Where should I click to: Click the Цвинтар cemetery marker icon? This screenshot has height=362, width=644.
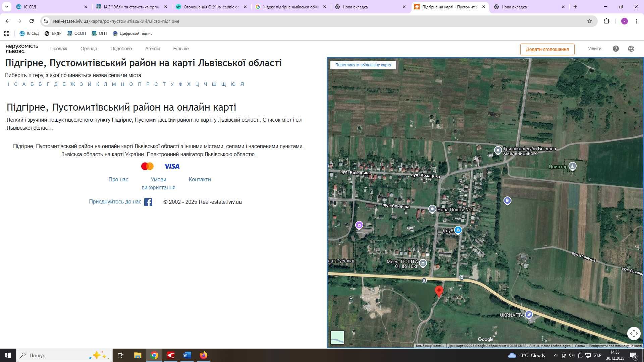click(x=573, y=166)
